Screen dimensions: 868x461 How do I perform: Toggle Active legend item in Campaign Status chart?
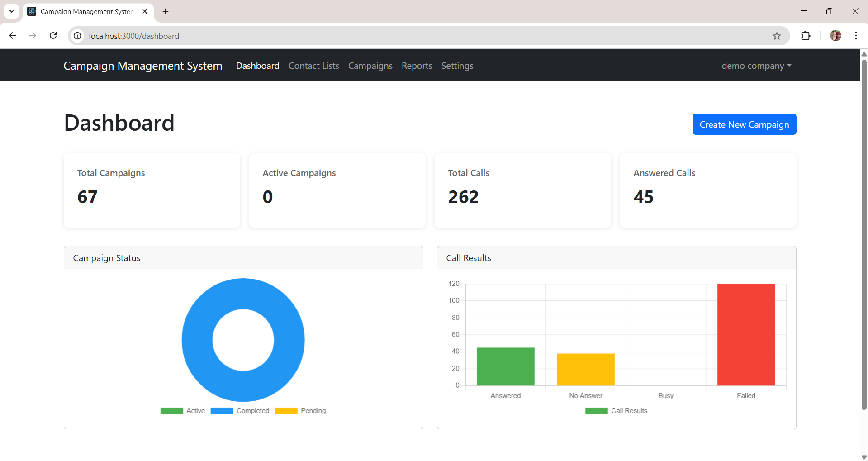(183, 411)
